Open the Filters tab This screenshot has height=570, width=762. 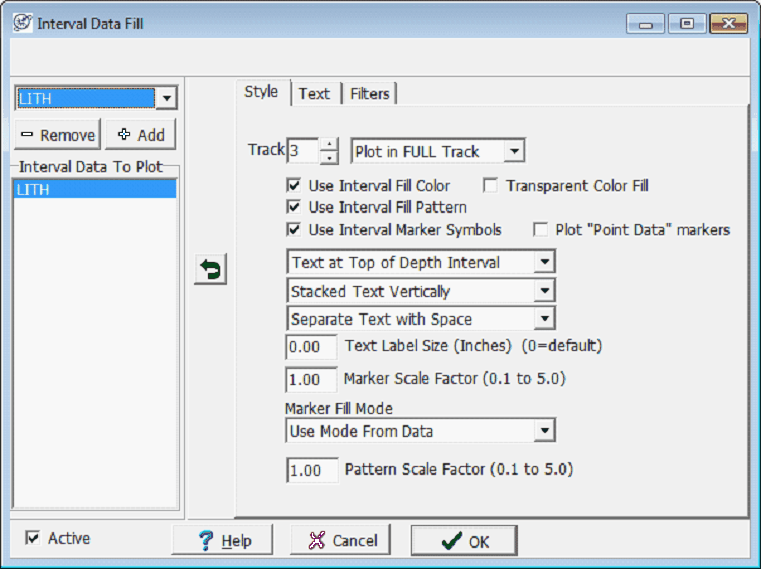[x=370, y=93]
